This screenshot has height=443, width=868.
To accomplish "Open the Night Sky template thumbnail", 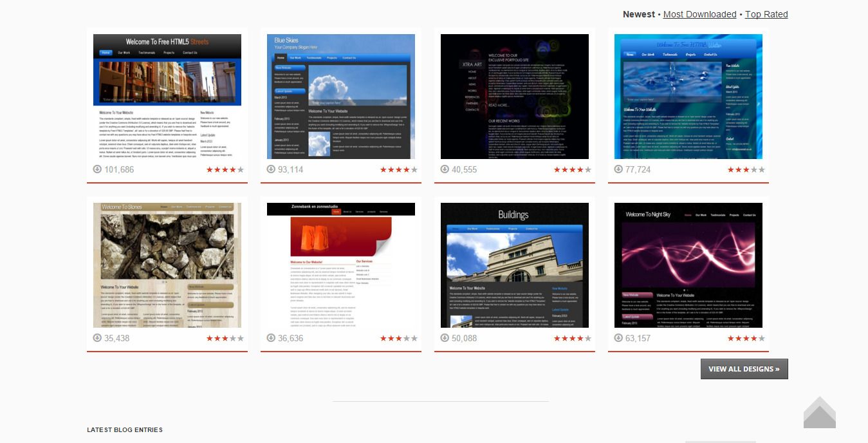I will pyautogui.click(x=688, y=265).
